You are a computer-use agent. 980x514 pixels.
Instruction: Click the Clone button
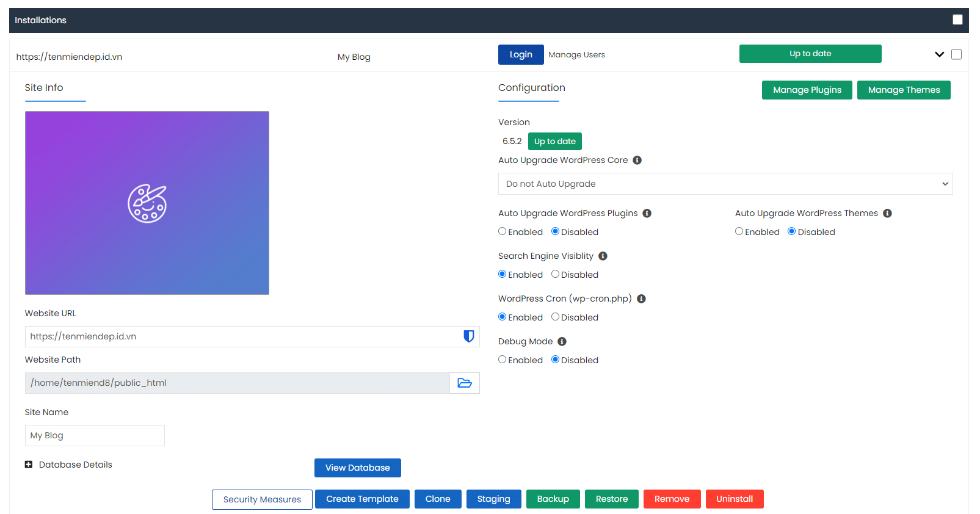pyautogui.click(x=438, y=499)
